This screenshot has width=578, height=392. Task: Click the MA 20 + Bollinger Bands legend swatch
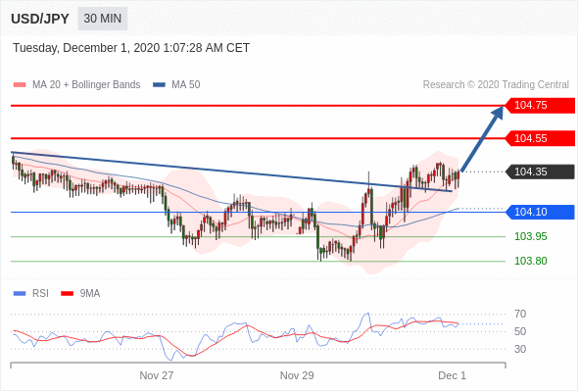[x=20, y=85]
